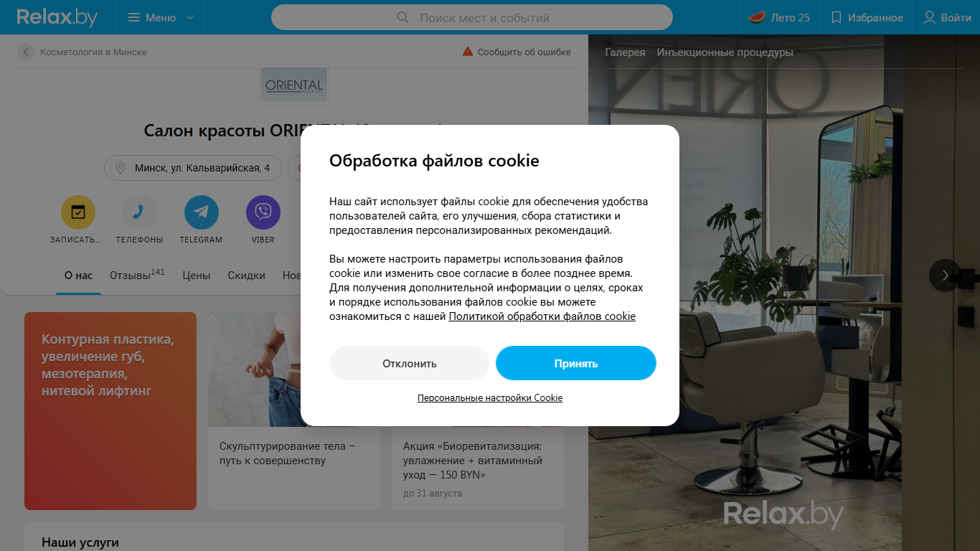This screenshot has height=551, width=980.
Task: Open Персональные настройки Cookie link
Action: tap(490, 397)
